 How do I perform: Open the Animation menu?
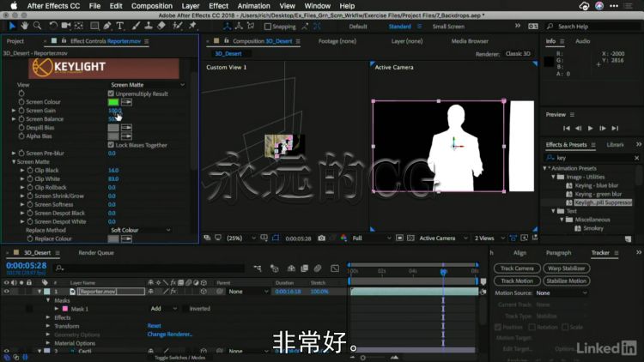coord(253,6)
